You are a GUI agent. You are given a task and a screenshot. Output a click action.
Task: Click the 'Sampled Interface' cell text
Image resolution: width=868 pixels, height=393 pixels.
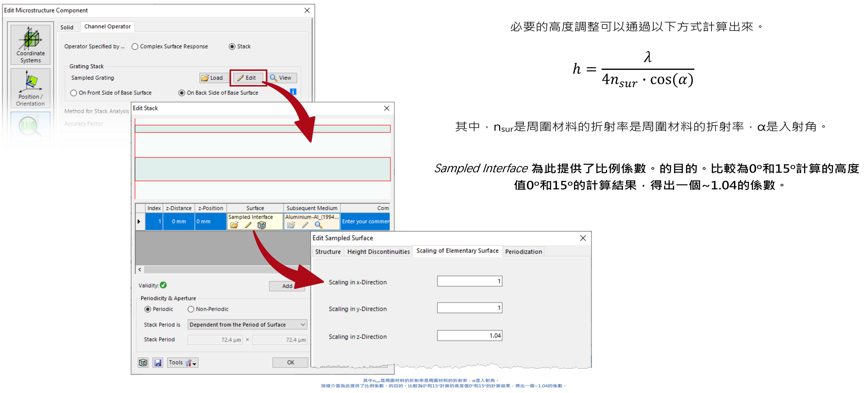pyautogui.click(x=251, y=217)
